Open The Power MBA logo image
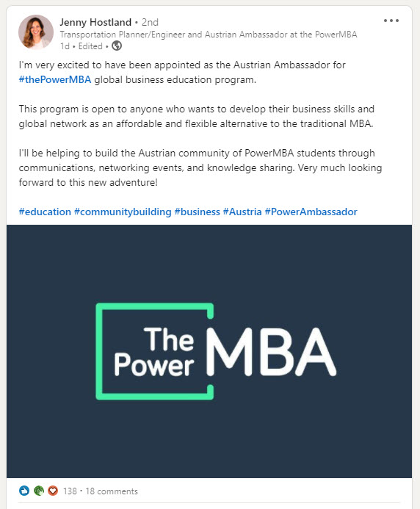This screenshot has width=420, height=509. [x=209, y=351]
